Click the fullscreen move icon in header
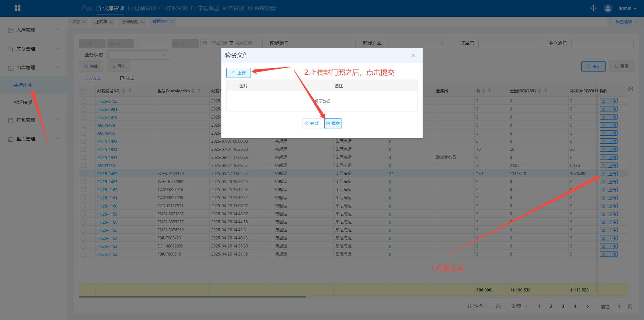The width and height of the screenshot is (644, 320). click(593, 8)
